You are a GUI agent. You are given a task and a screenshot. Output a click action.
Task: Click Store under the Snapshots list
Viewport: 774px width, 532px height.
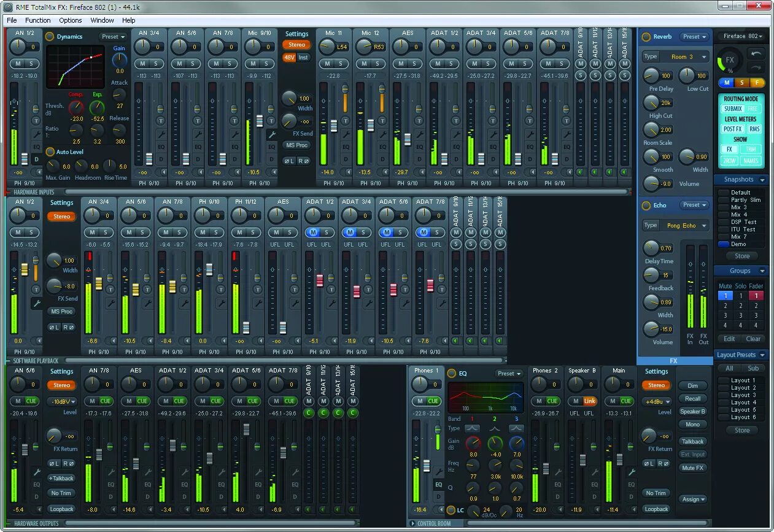(742, 256)
